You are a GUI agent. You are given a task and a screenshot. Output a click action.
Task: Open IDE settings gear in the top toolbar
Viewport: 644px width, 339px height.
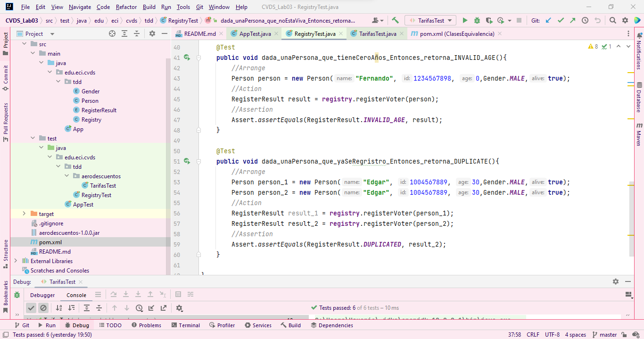(625, 21)
